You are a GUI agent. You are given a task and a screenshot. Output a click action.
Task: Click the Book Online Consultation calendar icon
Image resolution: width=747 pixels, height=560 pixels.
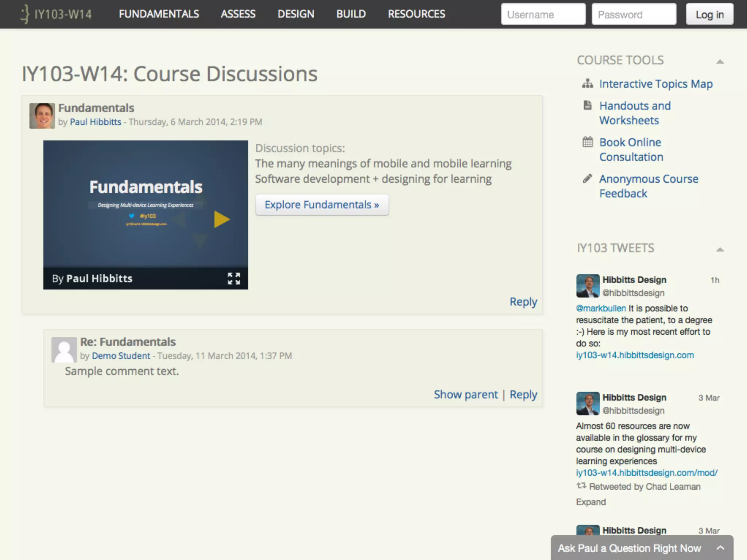point(587,142)
